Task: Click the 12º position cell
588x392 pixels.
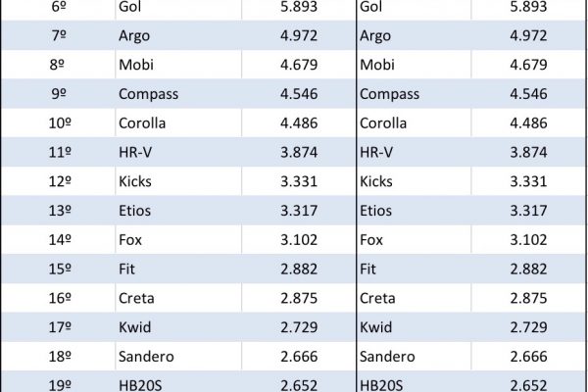Action: coord(58,181)
